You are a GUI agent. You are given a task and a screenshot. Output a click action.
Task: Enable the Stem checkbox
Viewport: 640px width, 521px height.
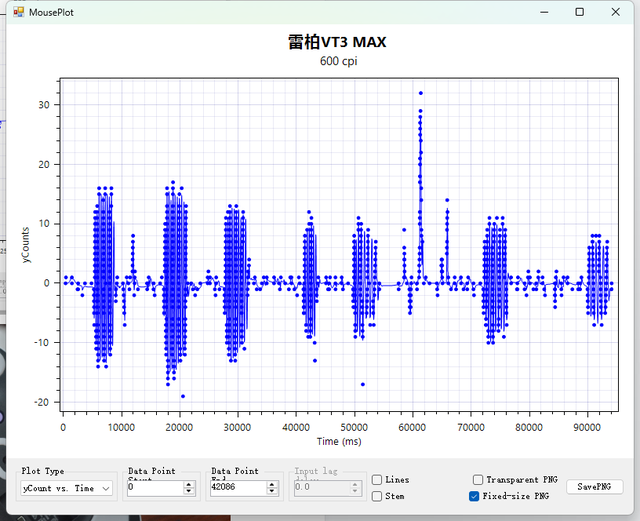click(377, 496)
